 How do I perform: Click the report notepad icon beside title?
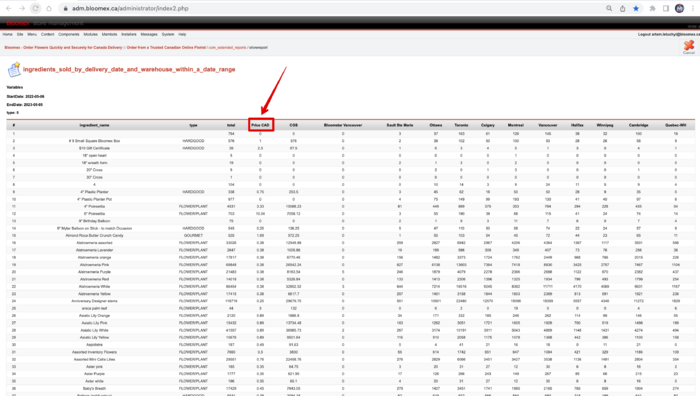pos(14,70)
